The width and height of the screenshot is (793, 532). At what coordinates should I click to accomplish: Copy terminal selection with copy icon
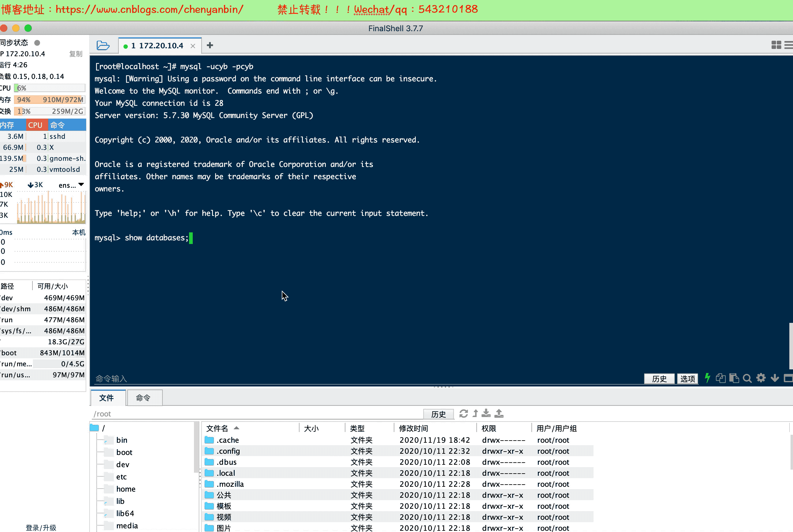(720, 378)
